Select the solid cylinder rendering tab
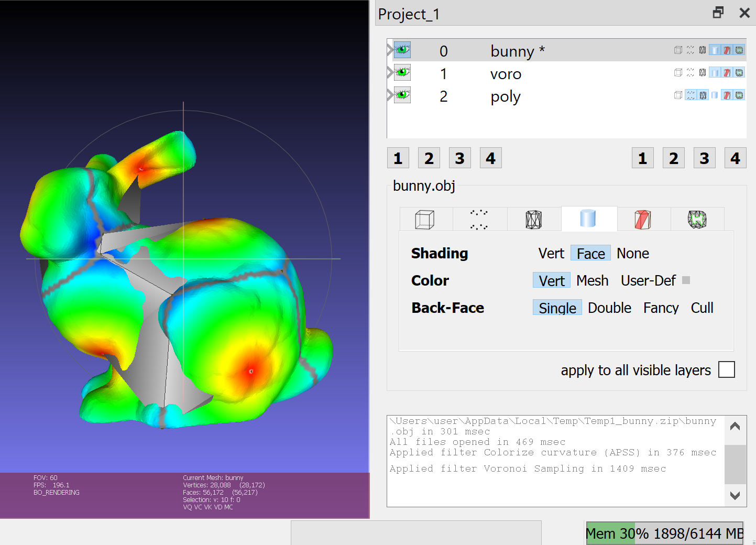Screen dimensions: 756x545 click(589, 219)
